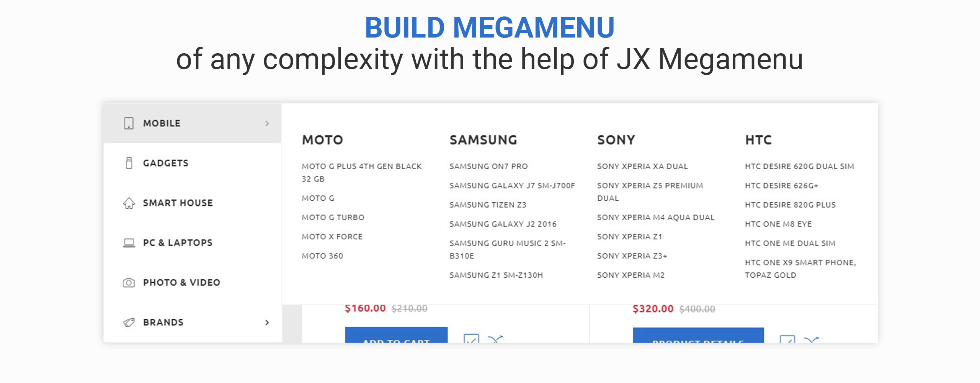Expand the Brands submenu chevron
Image resolution: width=980 pixels, height=383 pixels.
(x=267, y=322)
